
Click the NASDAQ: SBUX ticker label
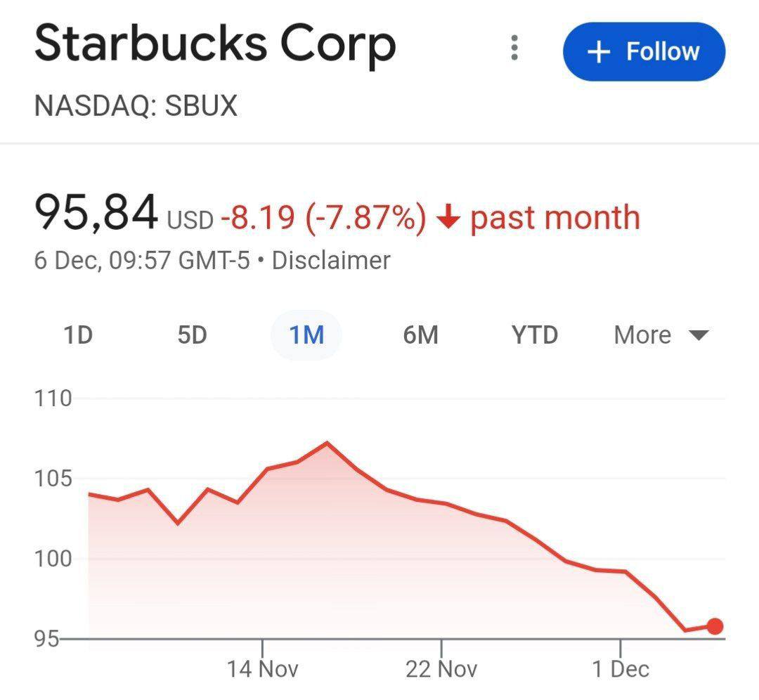pos(136,105)
